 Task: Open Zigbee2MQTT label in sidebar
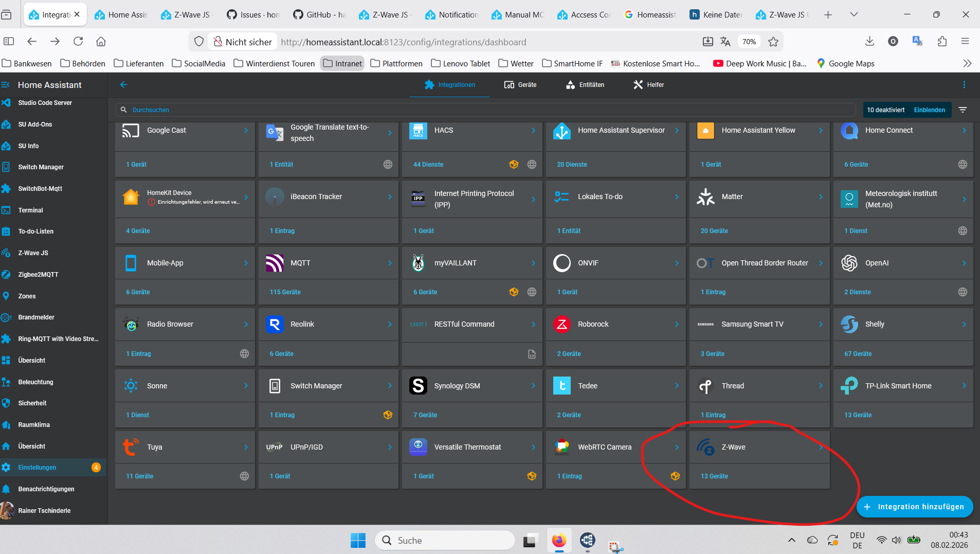(39, 275)
